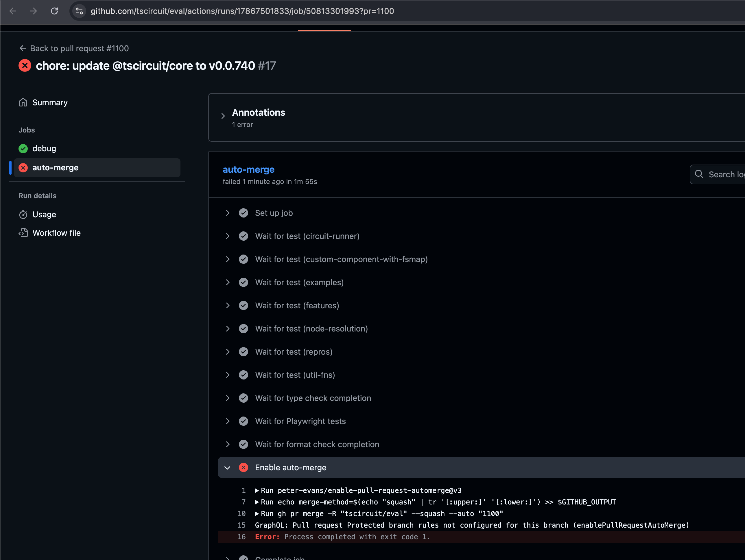Image resolution: width=745 pixels, height=560 pixels.
Task: Open site information icon in address bar
Action: [79, 11]
